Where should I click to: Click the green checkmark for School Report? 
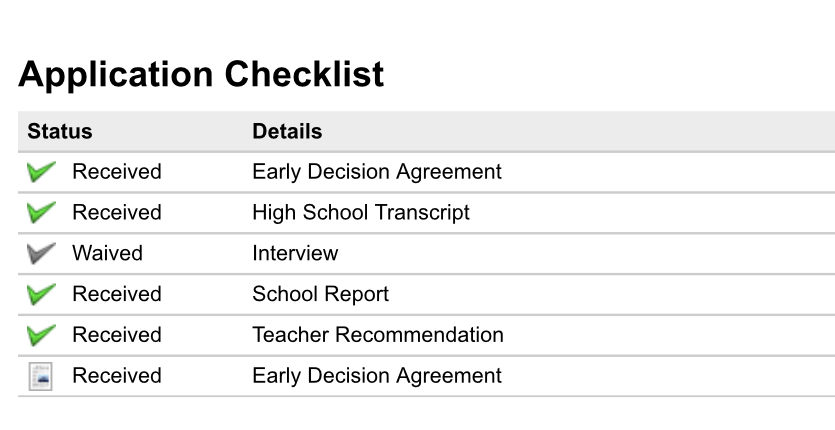coord(41,294)
